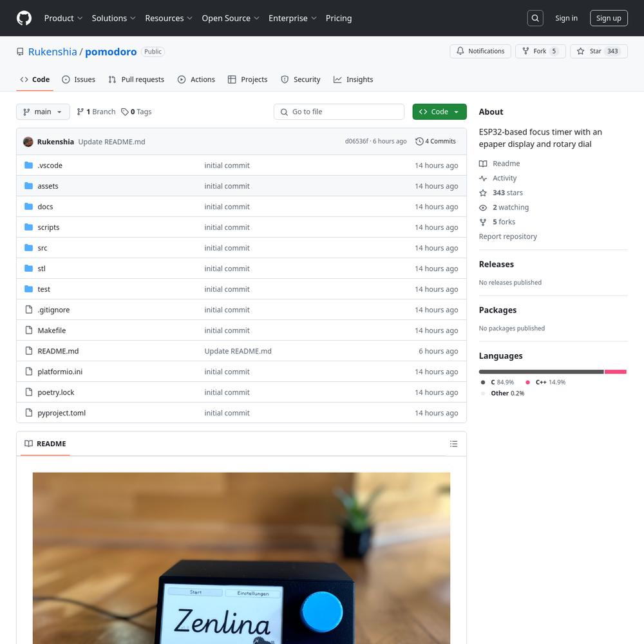Open the Pricing page
Image resolution: width=644 pixels, height=644 pixels.
(x=339, y=18)
